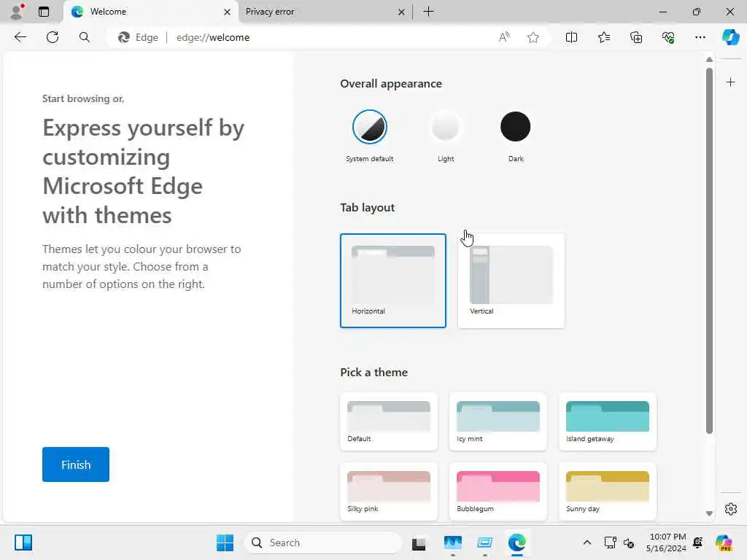
Task: Click the page scrollbar down arrow
Action: click(709, 513)
